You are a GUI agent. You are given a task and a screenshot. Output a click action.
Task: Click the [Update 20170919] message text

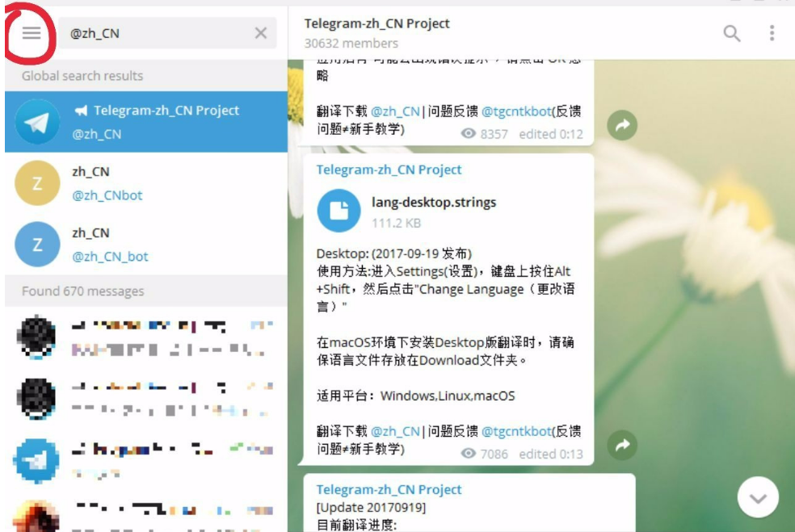pyautogui.click(x=371, y=508)
